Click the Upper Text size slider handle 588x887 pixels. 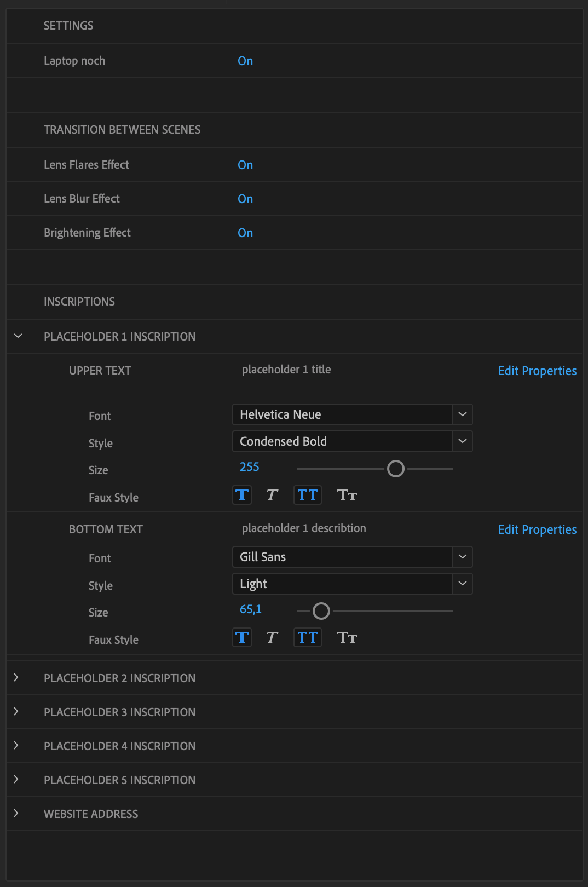[x=396, y=469]
